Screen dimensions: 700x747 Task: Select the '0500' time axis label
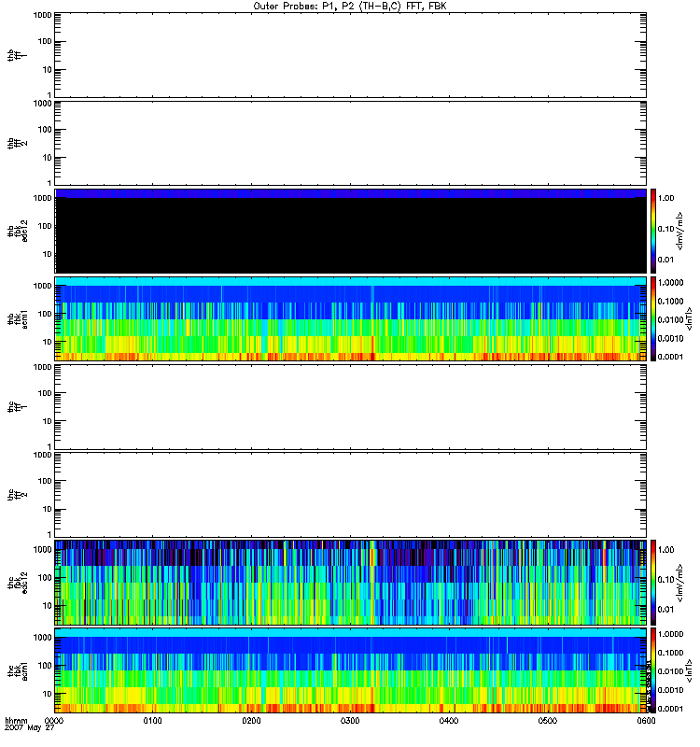(x=548, y=721)
